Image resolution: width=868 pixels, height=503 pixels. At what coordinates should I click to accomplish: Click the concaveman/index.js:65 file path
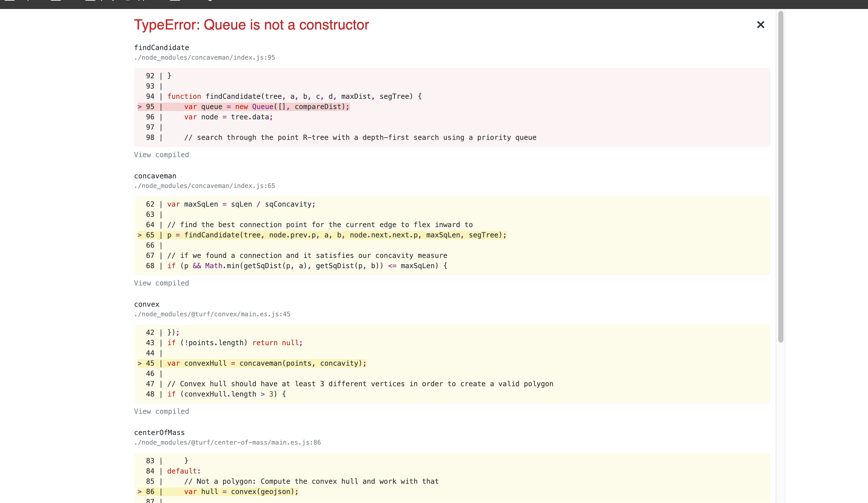pyautogui.click(x=204, y=185)
